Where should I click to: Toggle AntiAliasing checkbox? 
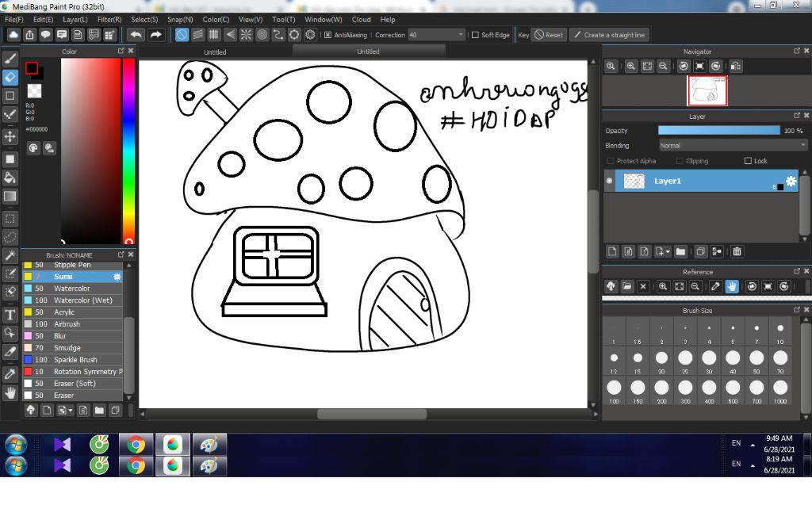[x=327, y=35]
